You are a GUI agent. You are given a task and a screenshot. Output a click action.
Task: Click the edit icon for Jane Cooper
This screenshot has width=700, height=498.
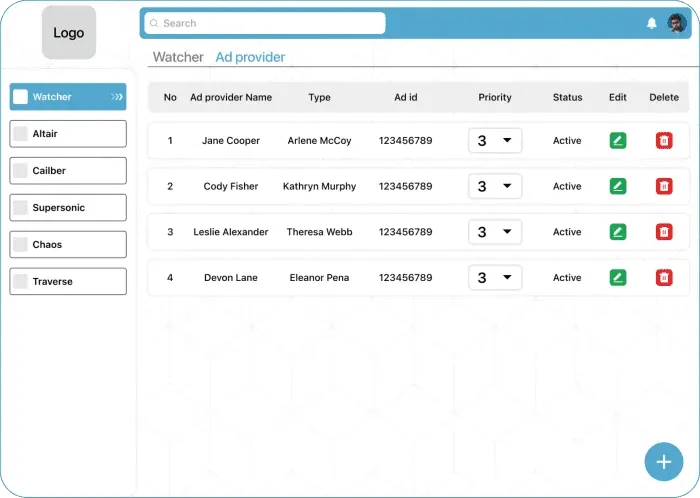pos(618,141)
